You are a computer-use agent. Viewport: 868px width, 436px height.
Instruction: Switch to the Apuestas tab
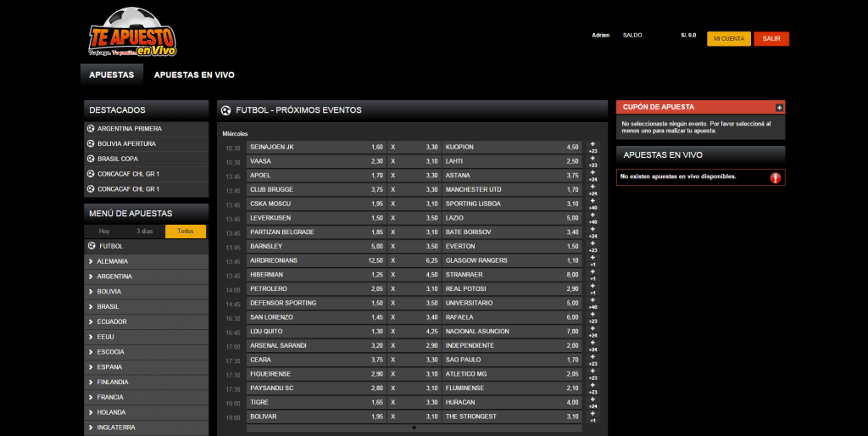[x=112, y=75]
